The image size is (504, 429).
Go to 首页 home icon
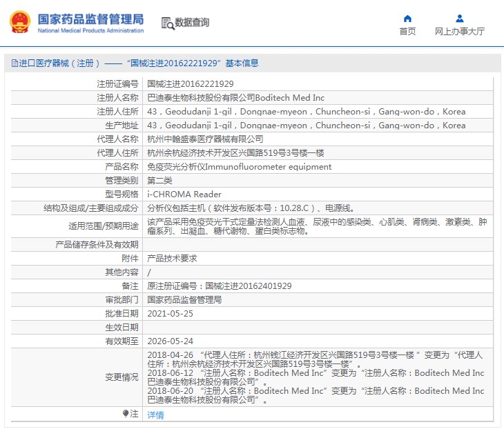[407, 19]
